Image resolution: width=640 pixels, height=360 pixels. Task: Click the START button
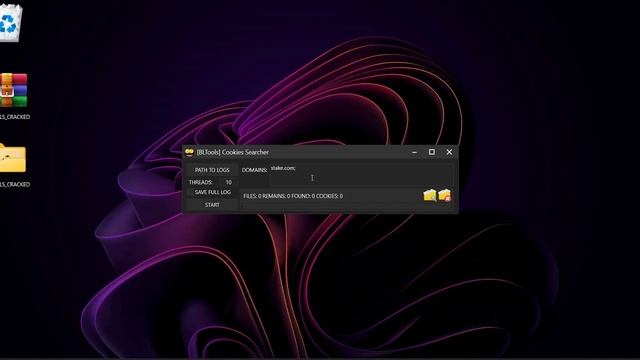coord(212,205)
